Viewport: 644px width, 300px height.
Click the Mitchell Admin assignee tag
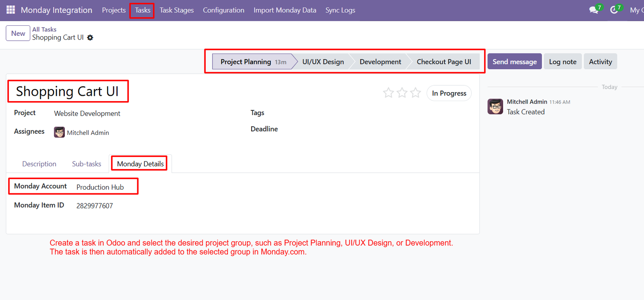coord(82,132)
